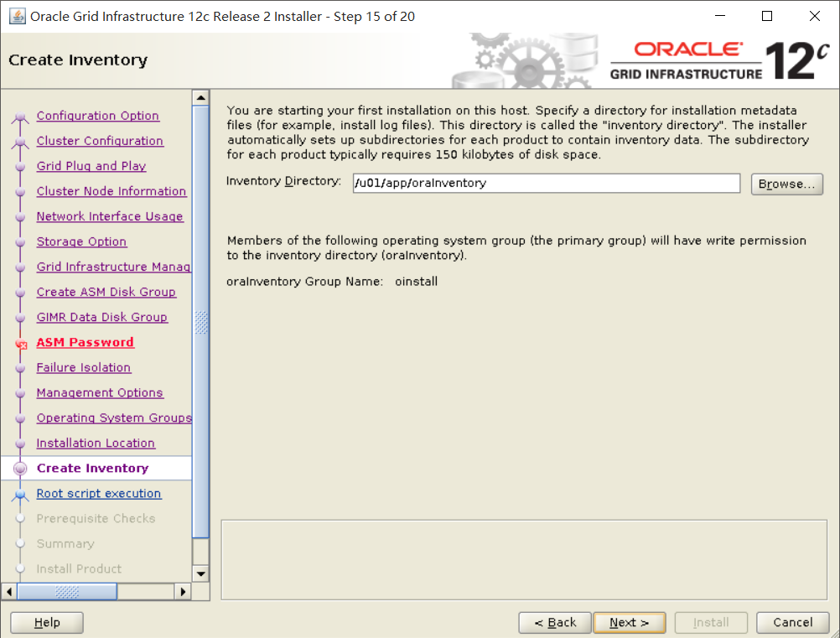Viewport: 840px width, 638px height.
Task: Click the horizontal scrollbar thumb below the sidebar
Action: click(x=67, y=591)
